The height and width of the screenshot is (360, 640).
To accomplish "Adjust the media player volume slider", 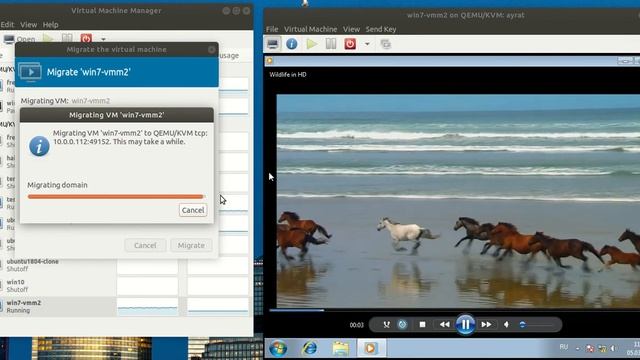I will 536,325.
